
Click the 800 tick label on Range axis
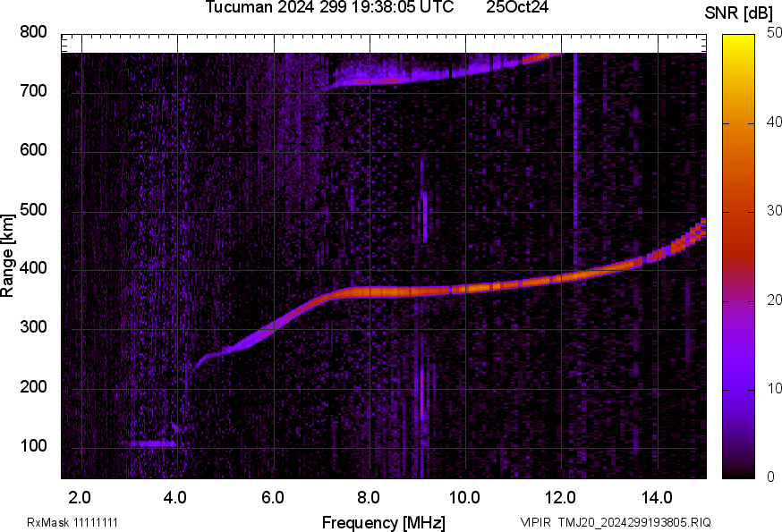(x=34, y=33)
